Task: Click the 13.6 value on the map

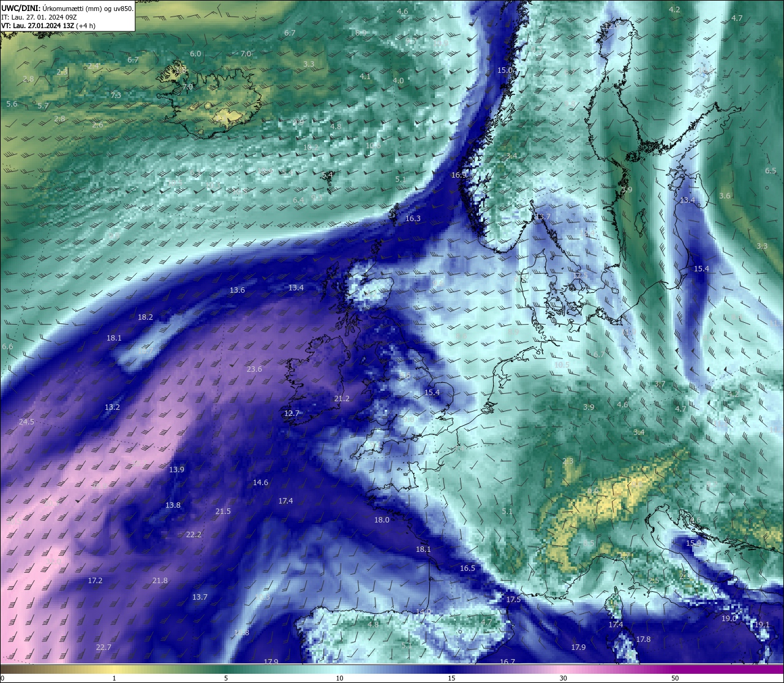Action: [237, 290]
